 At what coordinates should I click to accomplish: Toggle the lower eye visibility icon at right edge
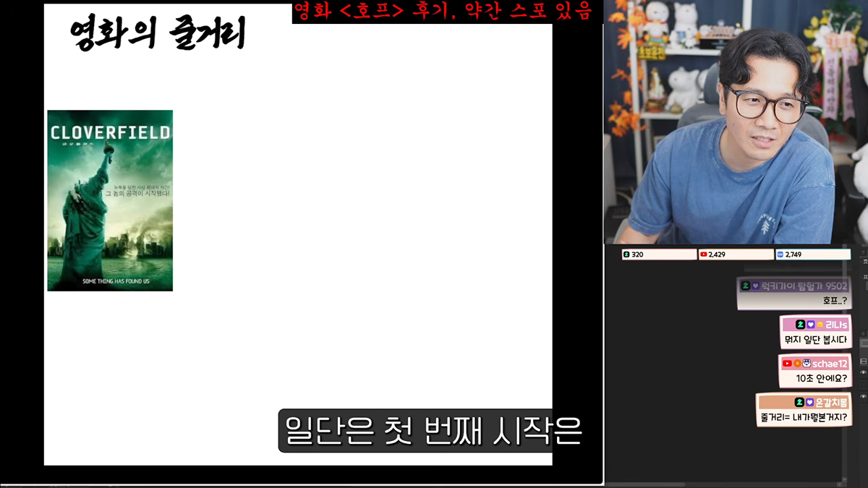863,396
